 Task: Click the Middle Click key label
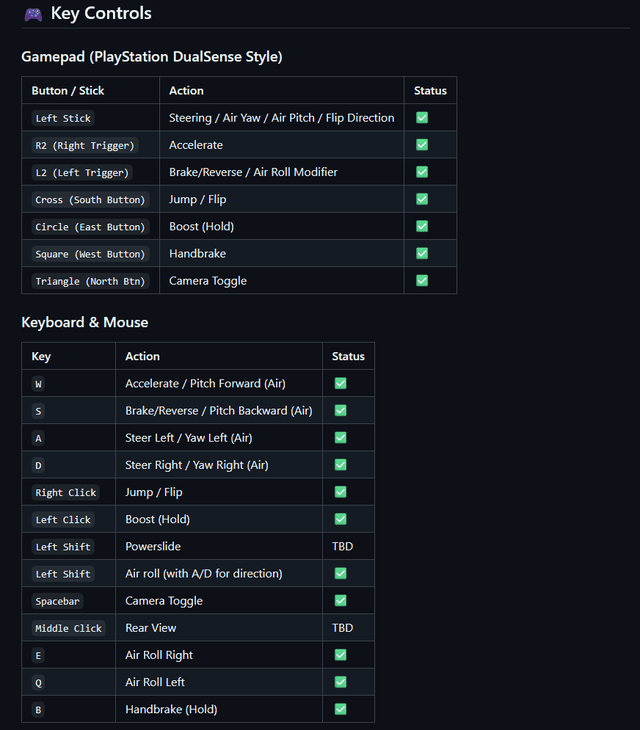pyautogui.click(x=68, y=628)
